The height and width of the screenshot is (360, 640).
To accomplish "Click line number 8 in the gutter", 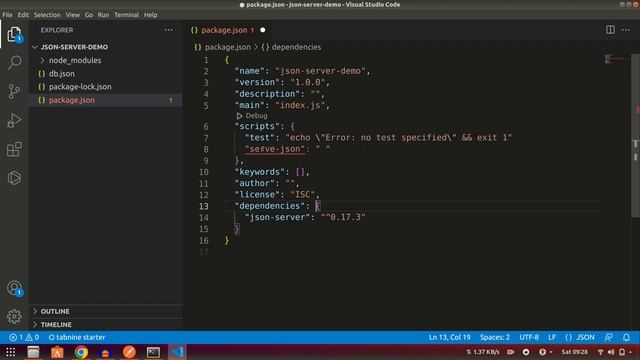I will point(206,149).
